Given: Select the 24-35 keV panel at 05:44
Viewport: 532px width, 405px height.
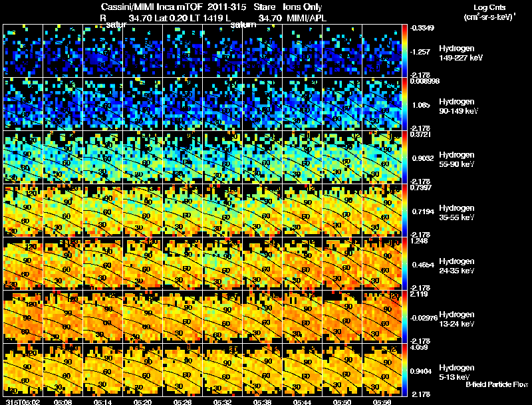Looking at the screenshot, I should click(x=302, y=263).
